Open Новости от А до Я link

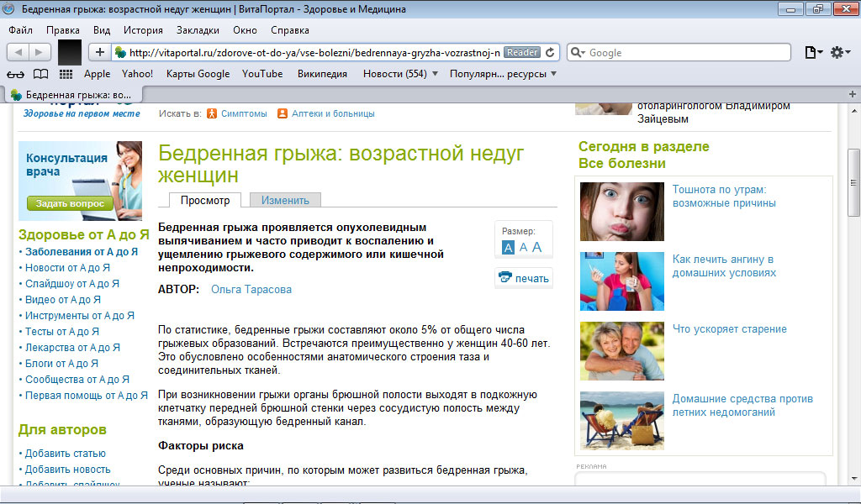(x=67, y=268)
